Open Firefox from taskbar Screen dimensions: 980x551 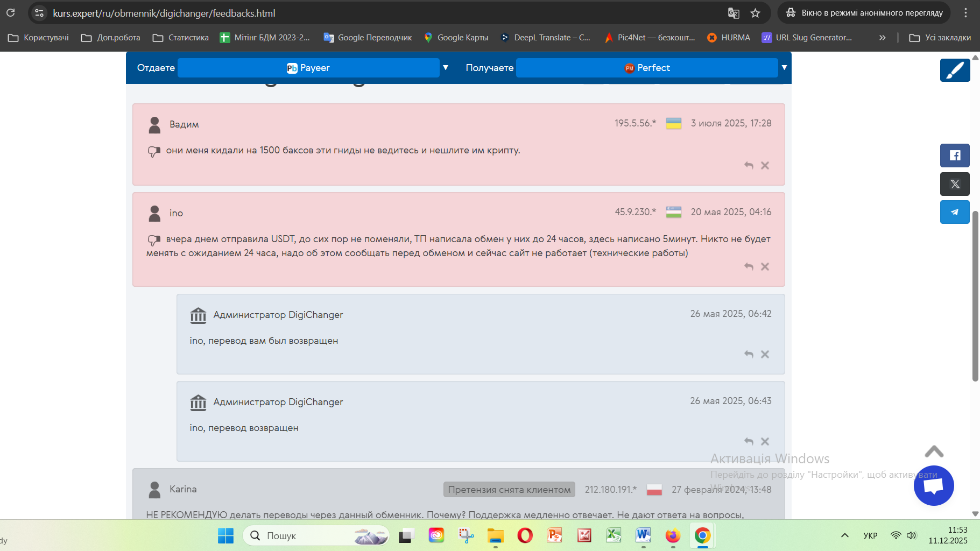pyautogui.click(x=673, y=536)
